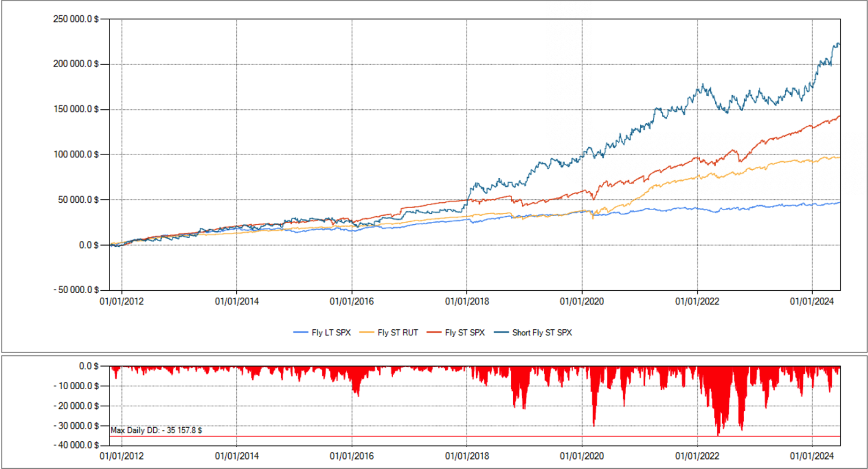Screen dimensions: 868x469
Task: Click the Fly ST RUT legend entry
Action: point(389,333)
